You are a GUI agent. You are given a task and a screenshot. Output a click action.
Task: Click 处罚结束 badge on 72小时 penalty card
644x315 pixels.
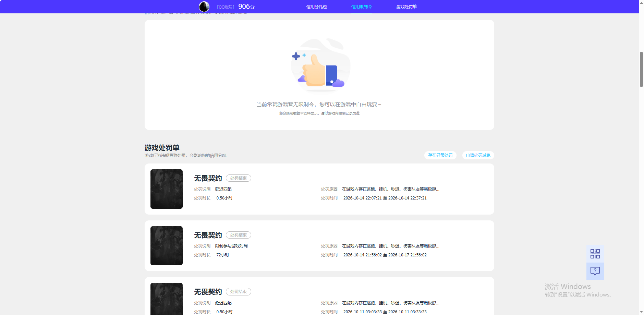[x=239, y=235]
